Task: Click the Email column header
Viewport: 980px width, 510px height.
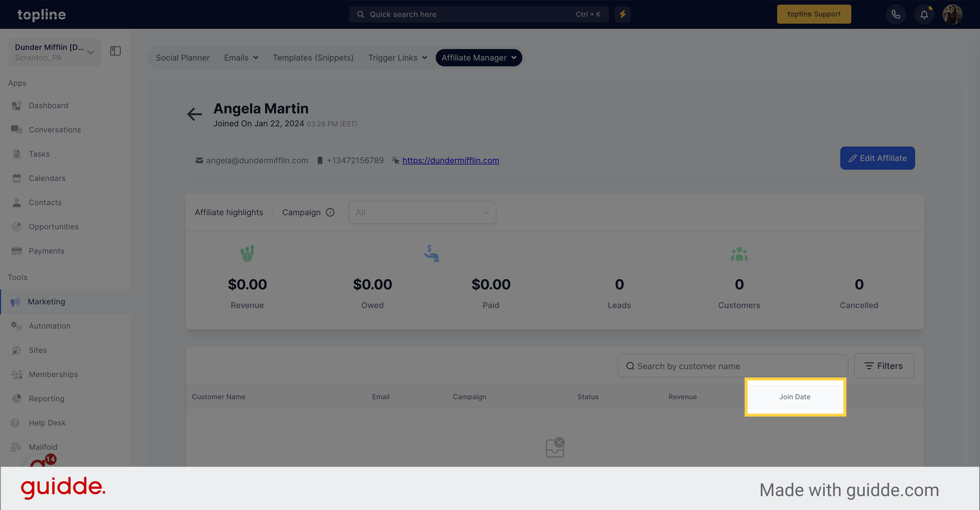Action: (380, 397)
